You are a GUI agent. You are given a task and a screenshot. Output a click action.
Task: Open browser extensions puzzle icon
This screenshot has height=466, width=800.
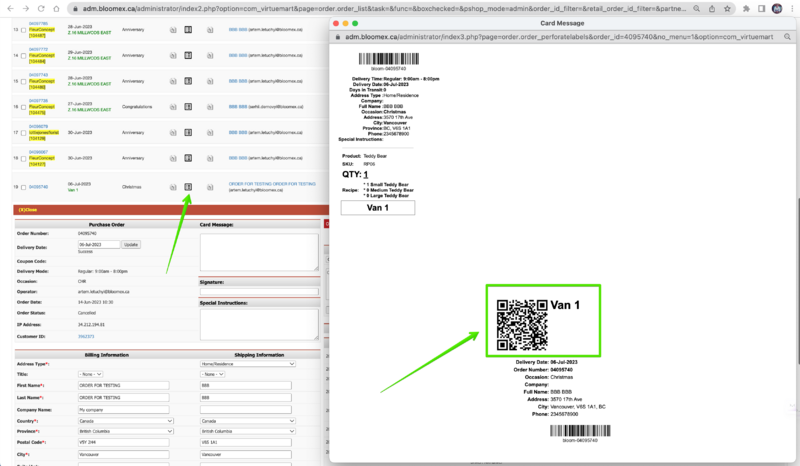(x=746, y=9)
